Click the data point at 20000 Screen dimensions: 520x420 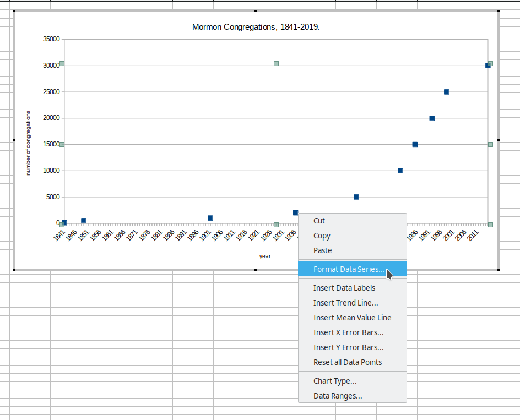click(432, 118)
